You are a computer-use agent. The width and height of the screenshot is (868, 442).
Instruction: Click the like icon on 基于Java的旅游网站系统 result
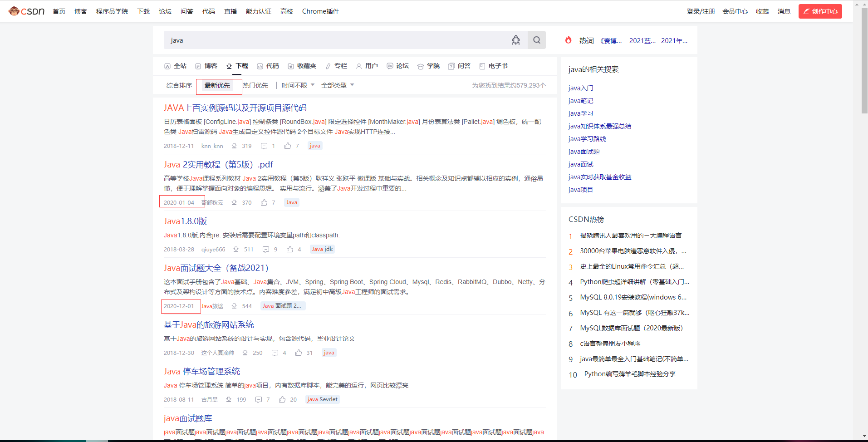[x=299, y=353]
